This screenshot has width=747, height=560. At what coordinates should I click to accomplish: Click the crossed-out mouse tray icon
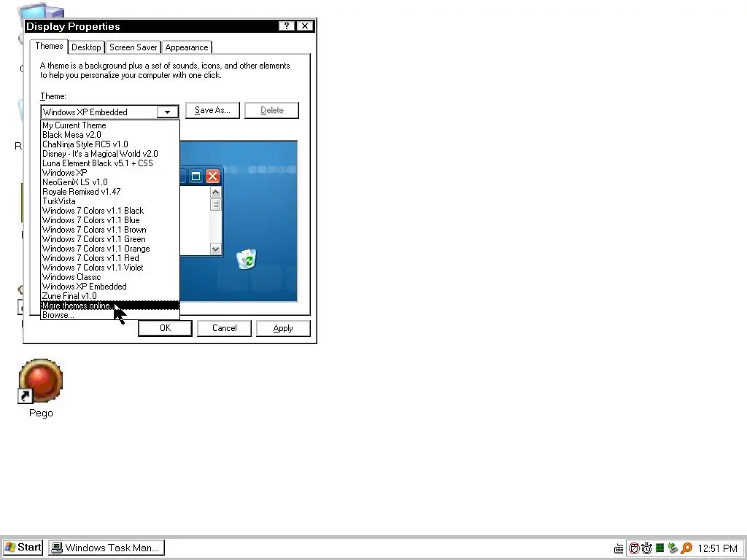pos(634,548)
